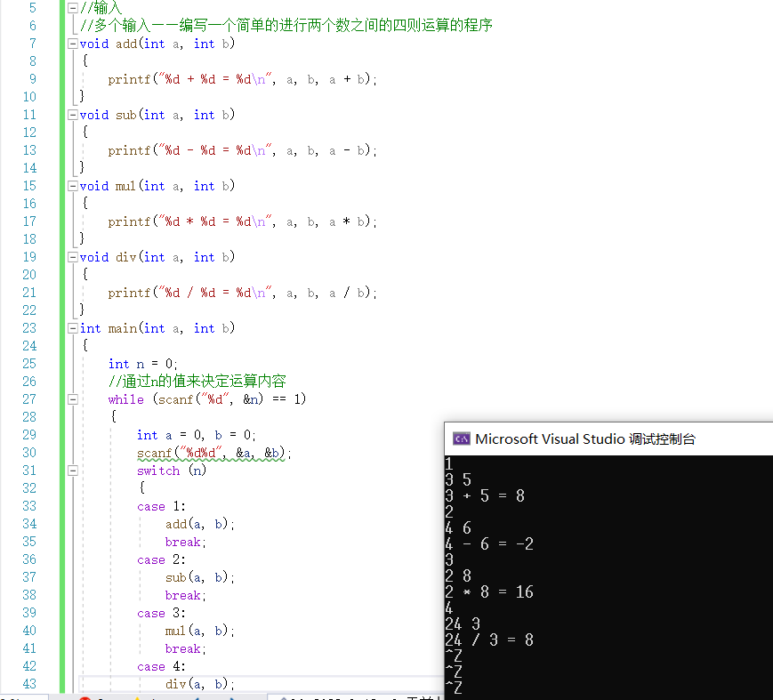773x700 pixels.
Task: Collapse the void mul function
Action: click(72, 186)
